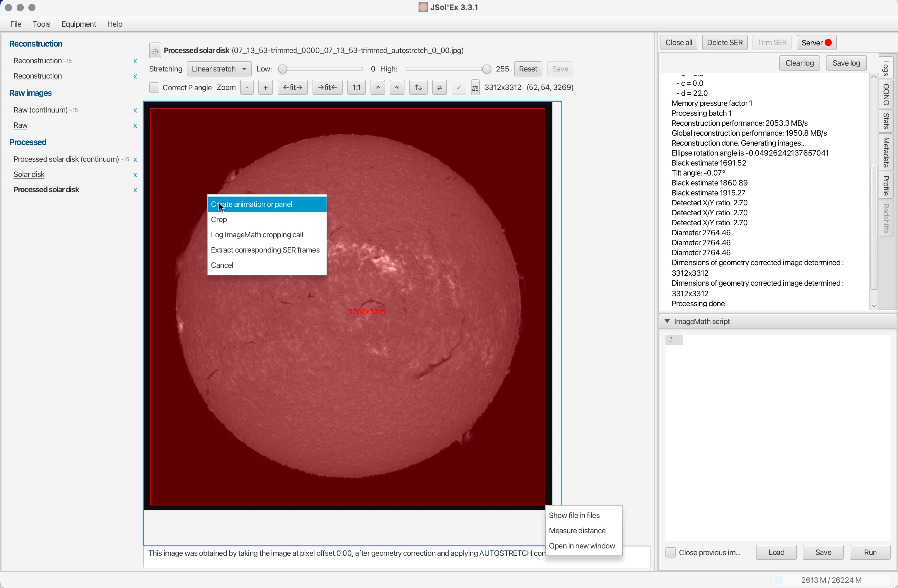Image resolution: width=898 pixels, height=588 pixels.
Task: Toggle the Server button with red indicator
Action: (816, 43)
